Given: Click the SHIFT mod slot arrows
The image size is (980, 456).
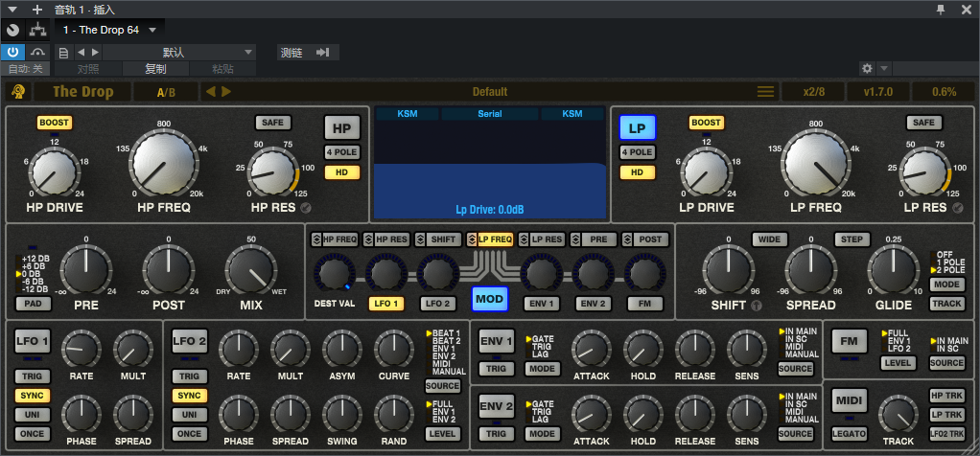Looking at the screenshot, I should point(420,239).
